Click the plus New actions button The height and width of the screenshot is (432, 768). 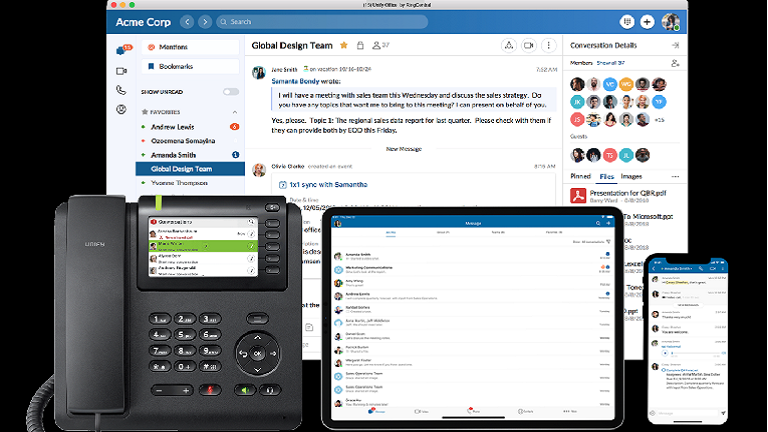[x=648, y=21]
